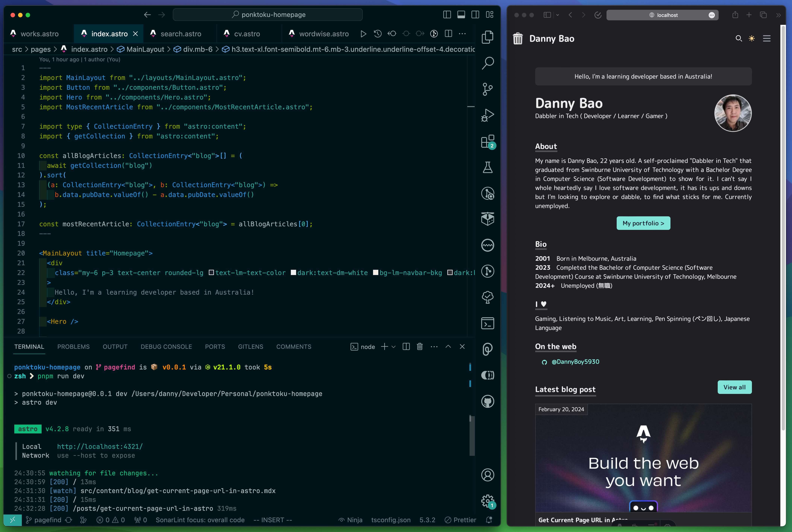Screen dimensions: 792x532
Task: Open file history with the clock icon
Action: pyautogui.click(x=378, y=34)
